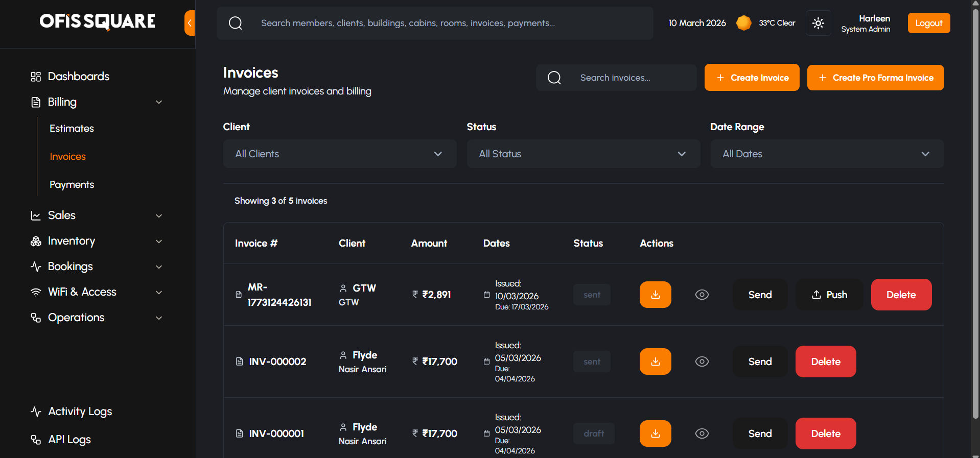Viewport: 980px width, 458px height.
Task: Open the All Dates dropdown
Action: (827, 154)
